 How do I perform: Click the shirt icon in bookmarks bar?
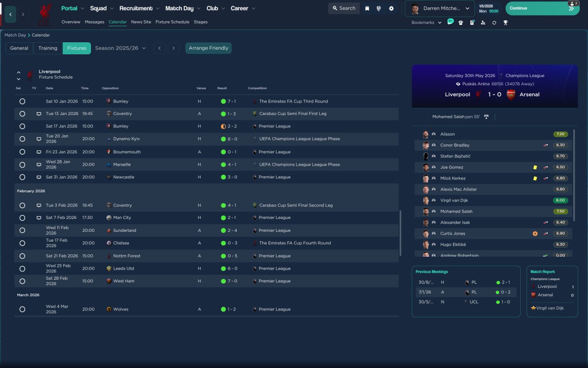pos(461,23)
